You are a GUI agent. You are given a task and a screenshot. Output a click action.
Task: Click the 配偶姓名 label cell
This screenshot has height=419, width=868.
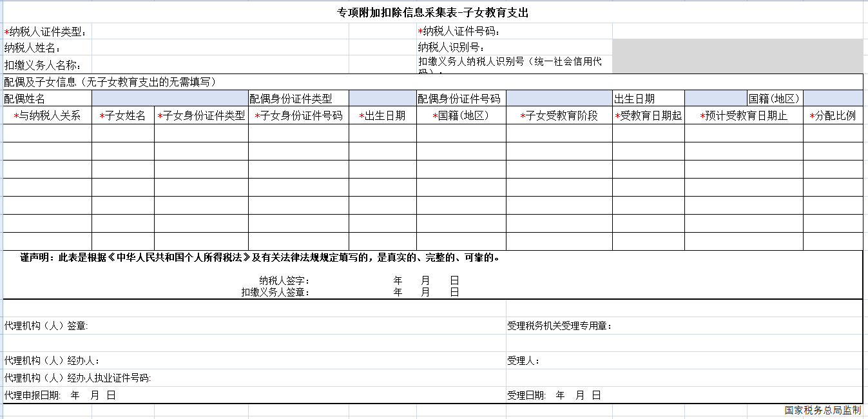pyautogui.click(x=48, y=99)
